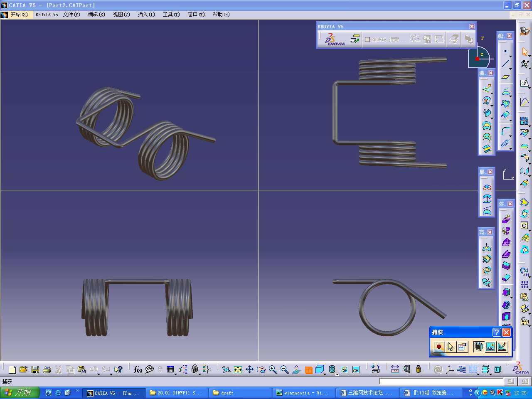Open the Tools (工具) menu
Image resolution: width=532 pixels, height=399 pixels.
(171, 15)
